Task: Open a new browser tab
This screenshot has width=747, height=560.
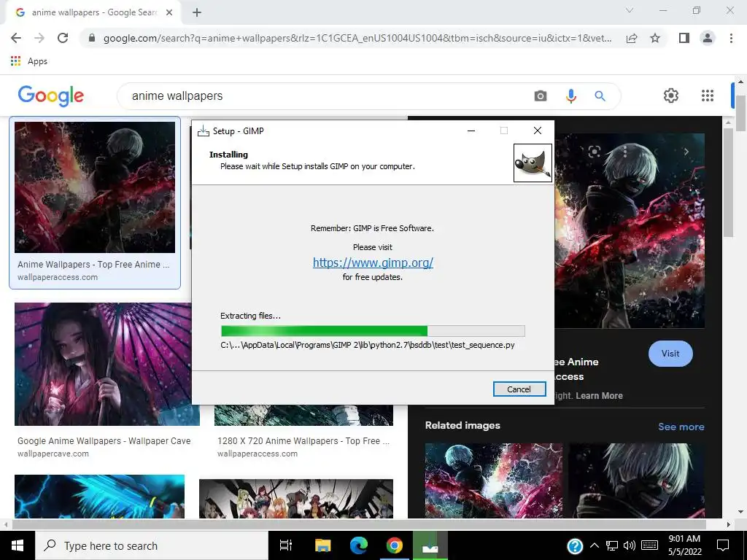Action: pyautogui.click(x=197, y=12)
